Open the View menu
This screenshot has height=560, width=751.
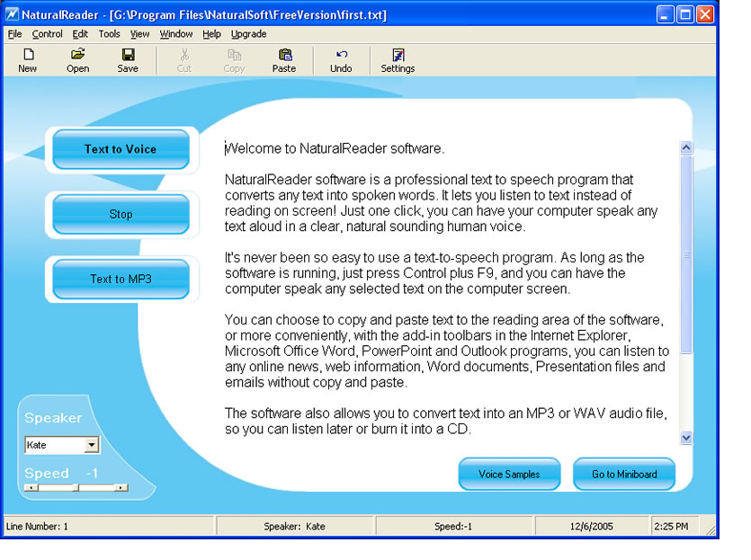(139, 34)
